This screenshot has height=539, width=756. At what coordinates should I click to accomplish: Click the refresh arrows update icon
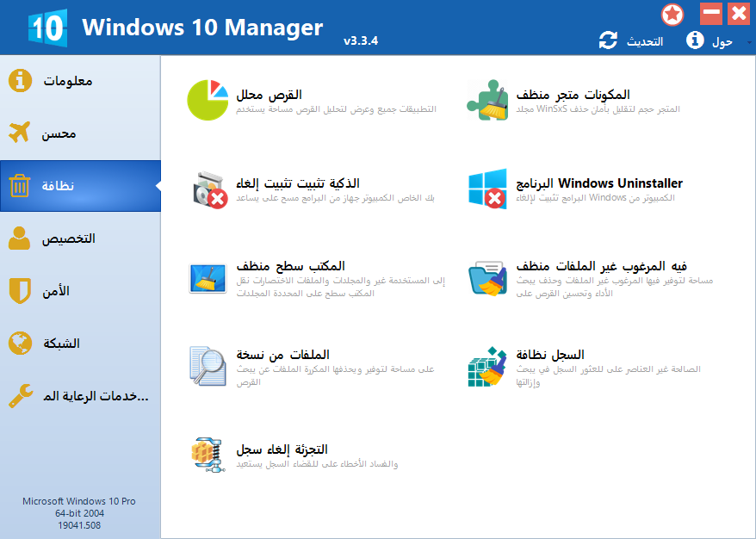[x=608, y=40]
